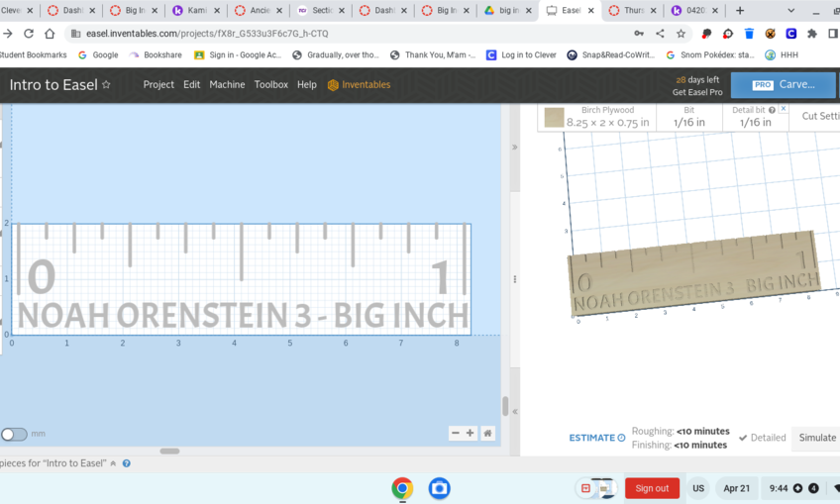Zoom out the design canvas
840x504 pixels.
(456, 433)
